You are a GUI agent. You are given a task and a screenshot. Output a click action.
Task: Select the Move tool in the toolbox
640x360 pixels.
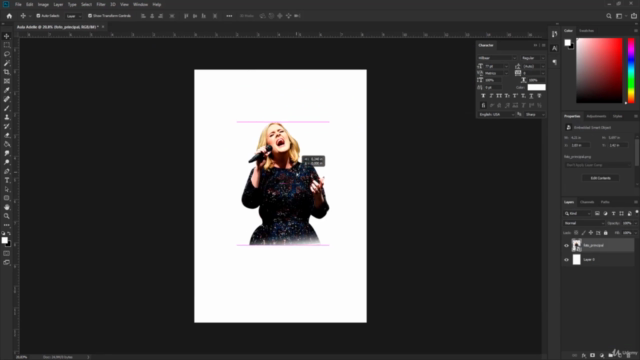click(7, 36)
